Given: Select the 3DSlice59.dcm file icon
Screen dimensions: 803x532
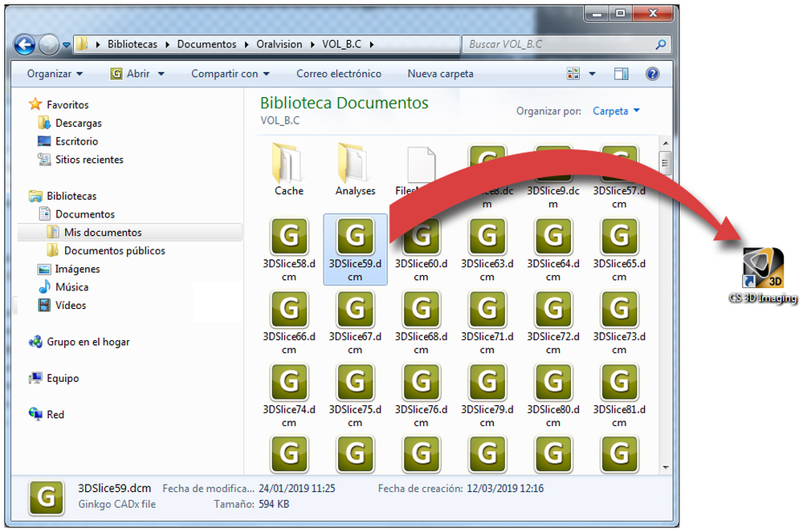Looking at the screenshot, I should click(x=355, y=236).
